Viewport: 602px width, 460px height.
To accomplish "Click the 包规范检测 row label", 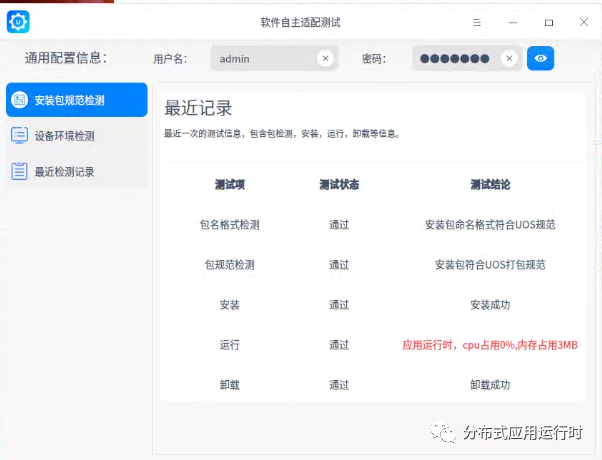I will [x=230, y=265].
